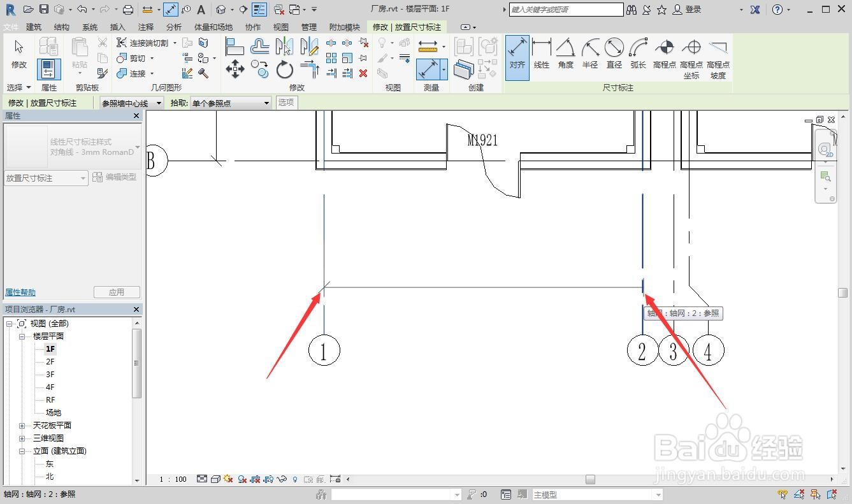This screenshot has height=504, width=852.
Task: Toggle Visual Style icon on view control bar
Action: pyautogui.click(x=216, y=479)
